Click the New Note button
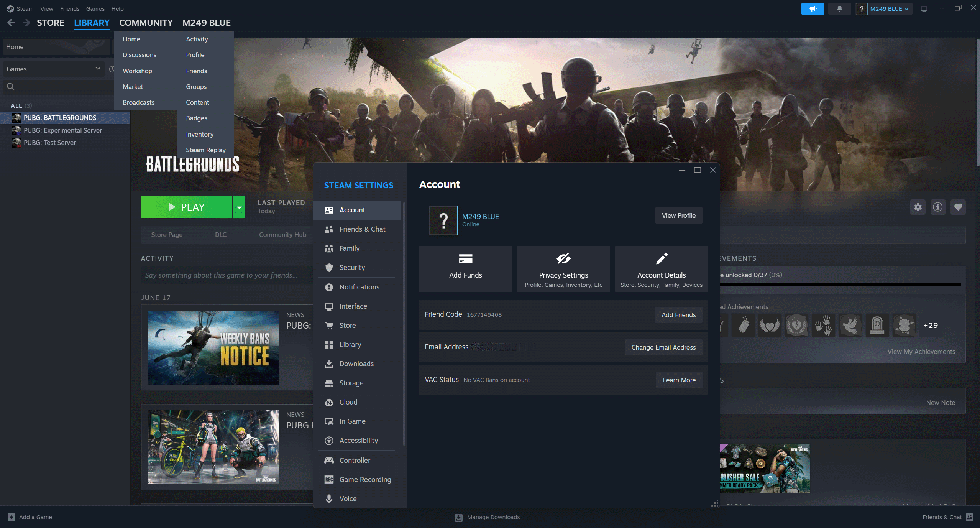Viewport: 980px width, 528px height. (x=941, y=403)
